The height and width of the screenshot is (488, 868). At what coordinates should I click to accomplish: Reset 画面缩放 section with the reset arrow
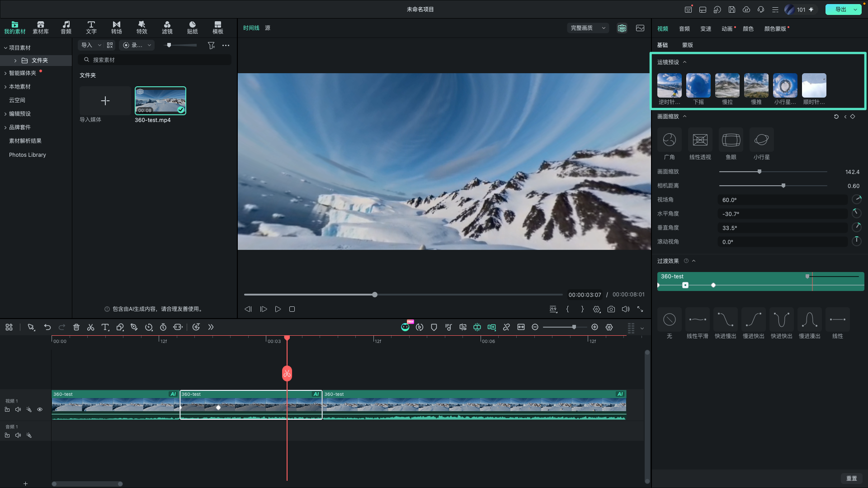point(836,117)
